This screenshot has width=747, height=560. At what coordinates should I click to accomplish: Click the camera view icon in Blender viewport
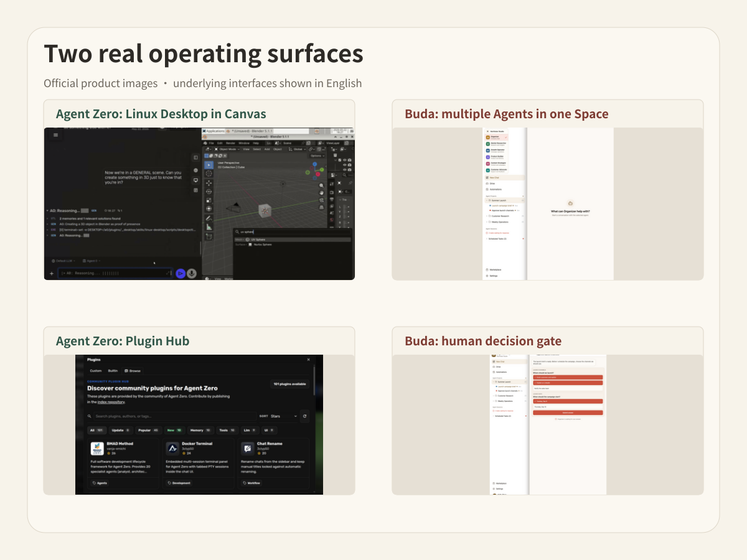(x=321, y=200)
